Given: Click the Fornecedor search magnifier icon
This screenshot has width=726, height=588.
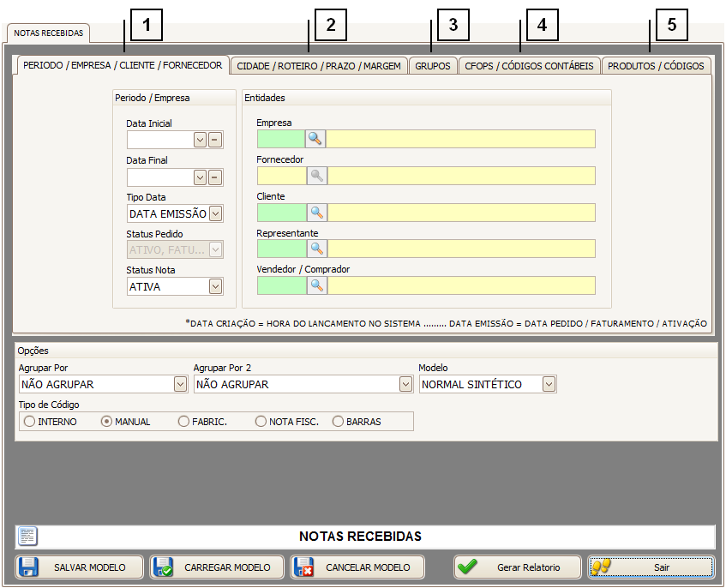Looking at the screenshot, I should (x=315, y=176).
